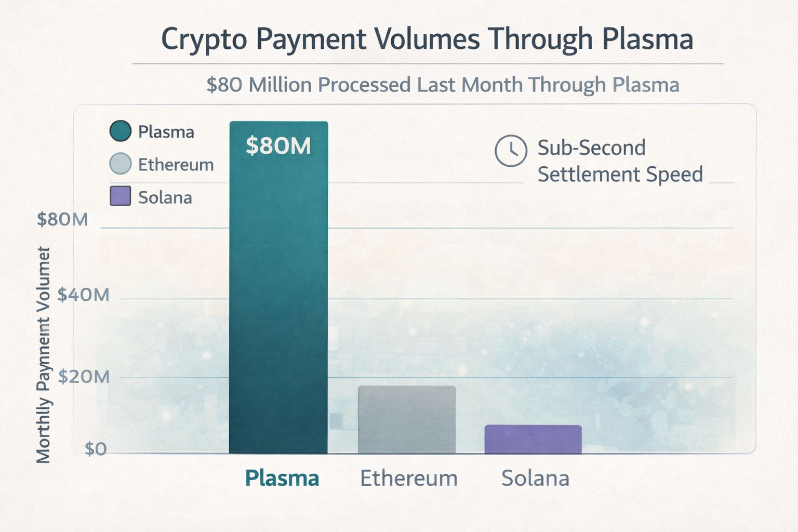
Task: Click the tall teal Plasma bar
Action: [278, 301]
